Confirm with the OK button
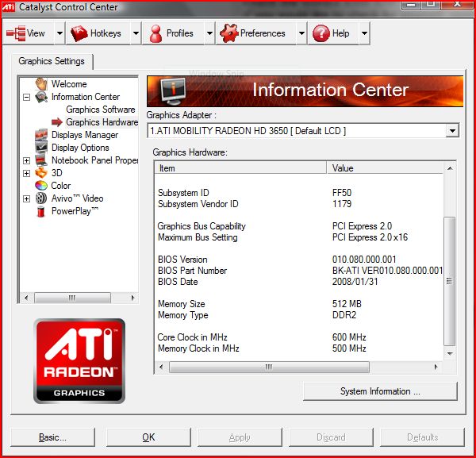The height and width of the screenshot is (458, 476). (148, 437)
